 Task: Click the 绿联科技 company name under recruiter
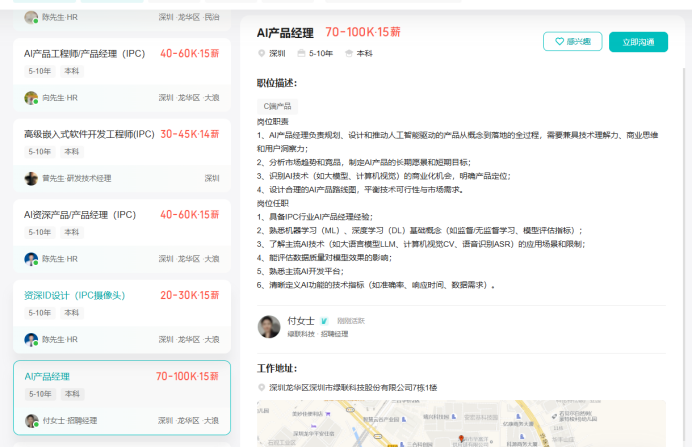(301, 334)
